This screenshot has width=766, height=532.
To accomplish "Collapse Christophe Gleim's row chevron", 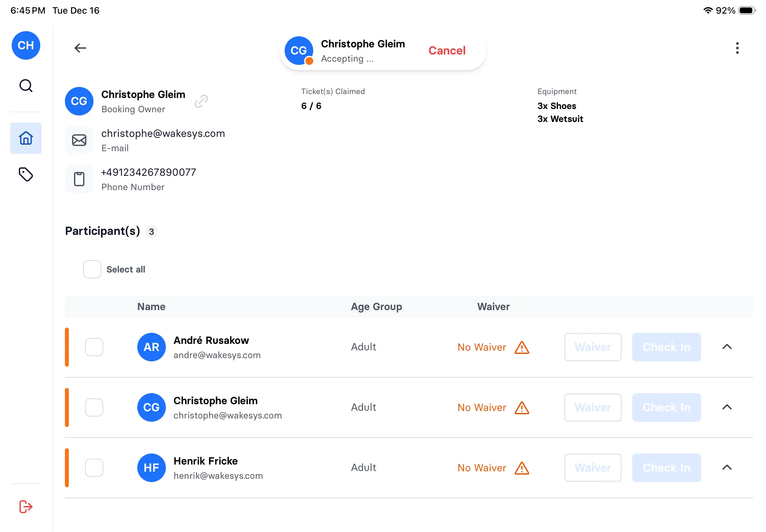I will pyautogui.click(x=726, y=407).
